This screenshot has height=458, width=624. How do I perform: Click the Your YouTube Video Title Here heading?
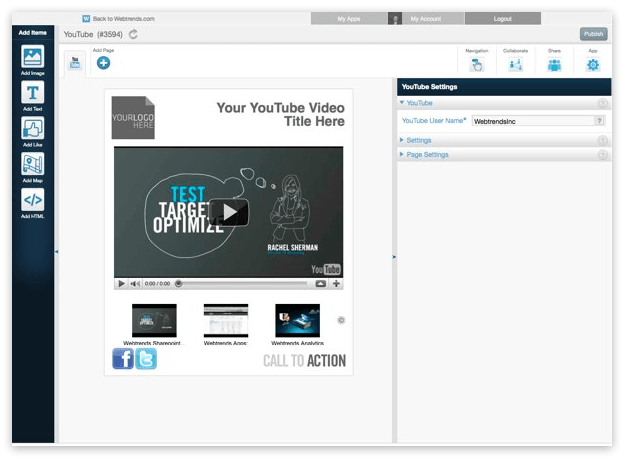tap(281, 114)
